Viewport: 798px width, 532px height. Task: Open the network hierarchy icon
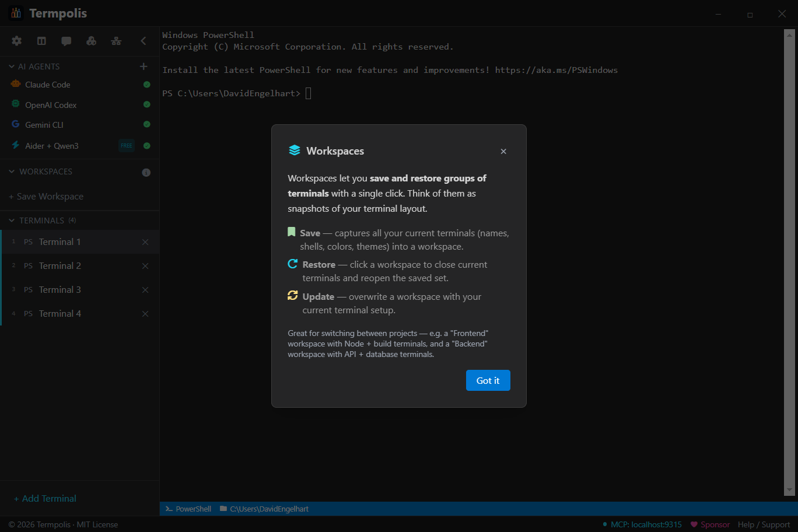116,41
